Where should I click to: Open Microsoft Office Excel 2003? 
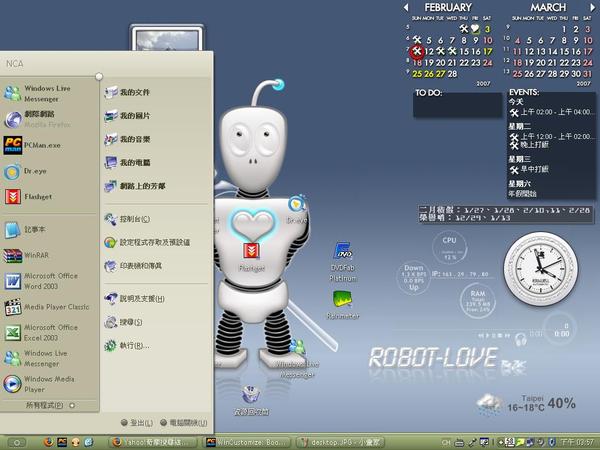click(x=41, y=333)
